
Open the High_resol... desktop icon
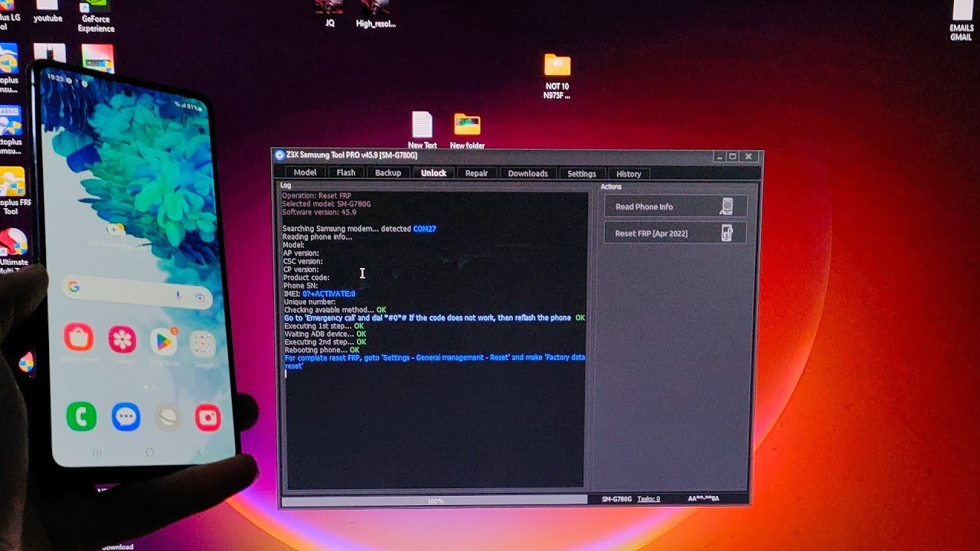(375, 14)
